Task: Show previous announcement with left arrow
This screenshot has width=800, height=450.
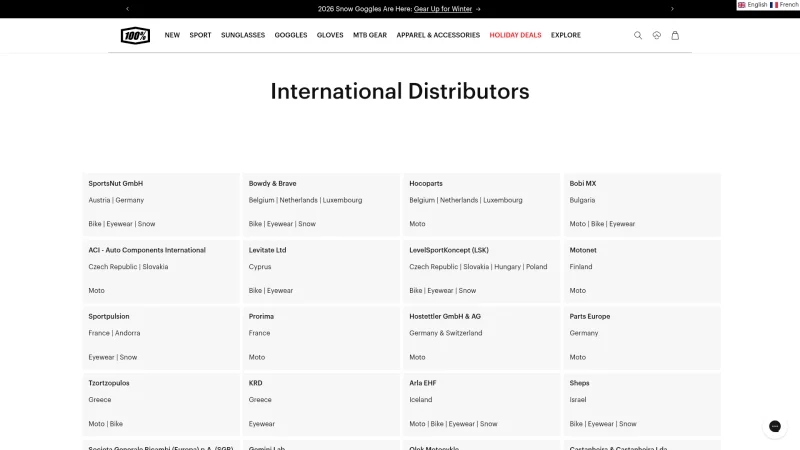Action: (128, 9)
